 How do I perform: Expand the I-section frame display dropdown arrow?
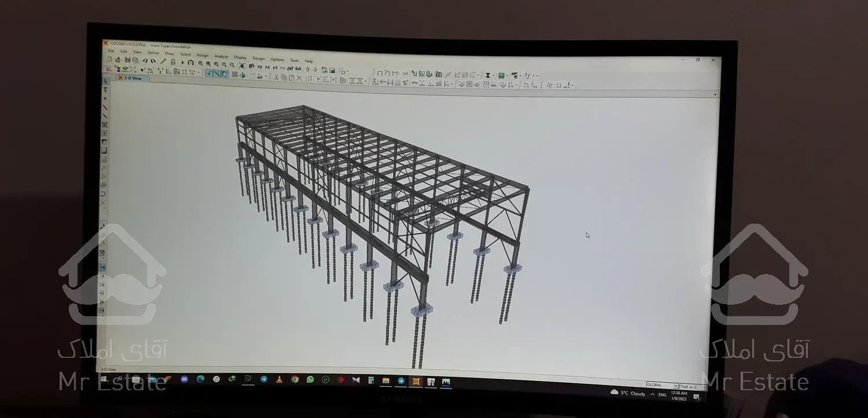pos(493,75)
